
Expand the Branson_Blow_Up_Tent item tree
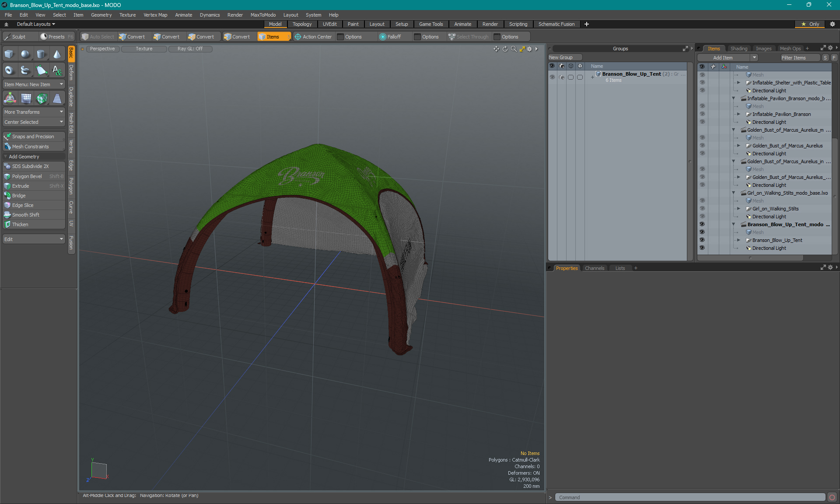click(738, 240)
